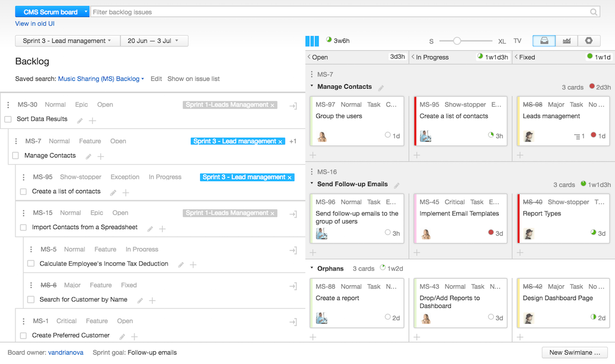This screenshot has width=615, height=364.
Task: Click move-to-sprint arrow icon on MS-30 row
Action: [293, 106]
